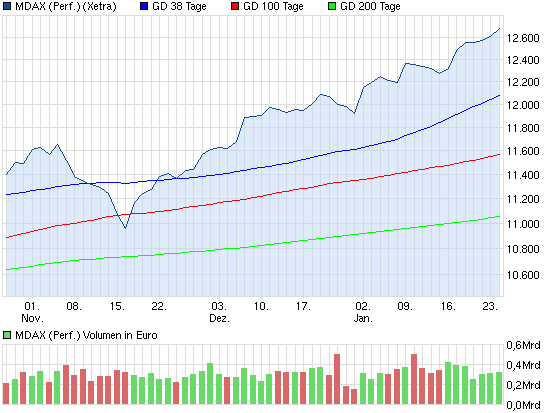The image size is (545, 413).
Task: Click the '01. Nov.' date axis label
Action: (x=32, y=312)
